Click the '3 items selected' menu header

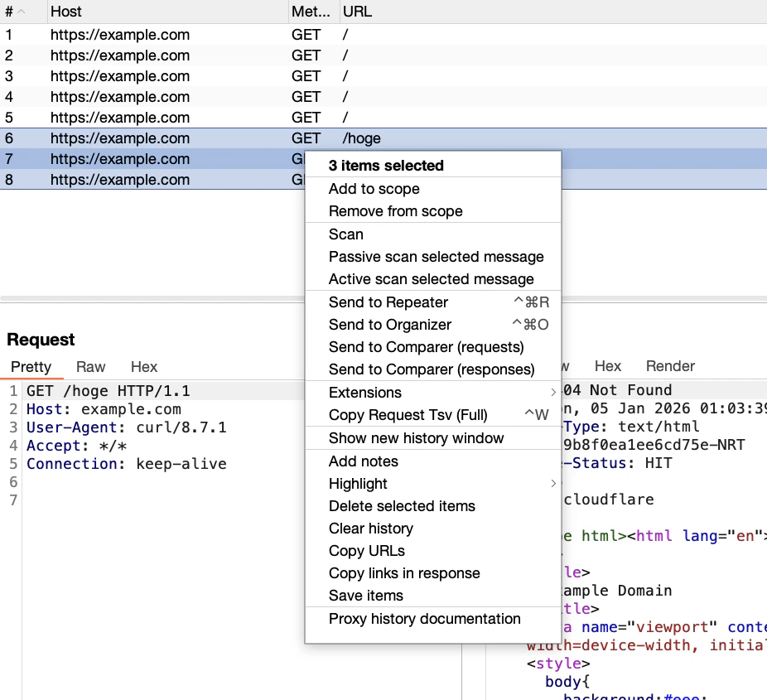[x=387, y=166]
